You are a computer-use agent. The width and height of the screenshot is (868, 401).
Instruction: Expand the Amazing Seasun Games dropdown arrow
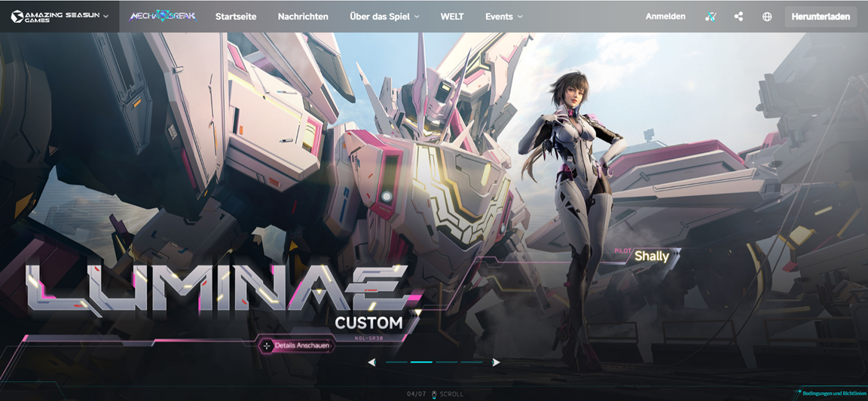point(105,17)
